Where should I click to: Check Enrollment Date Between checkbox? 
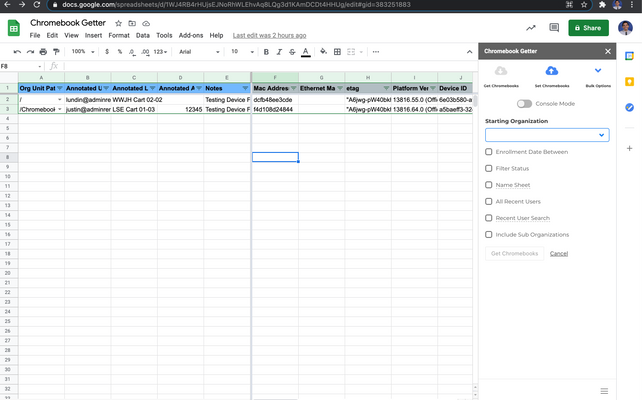[x=489, y=152]
